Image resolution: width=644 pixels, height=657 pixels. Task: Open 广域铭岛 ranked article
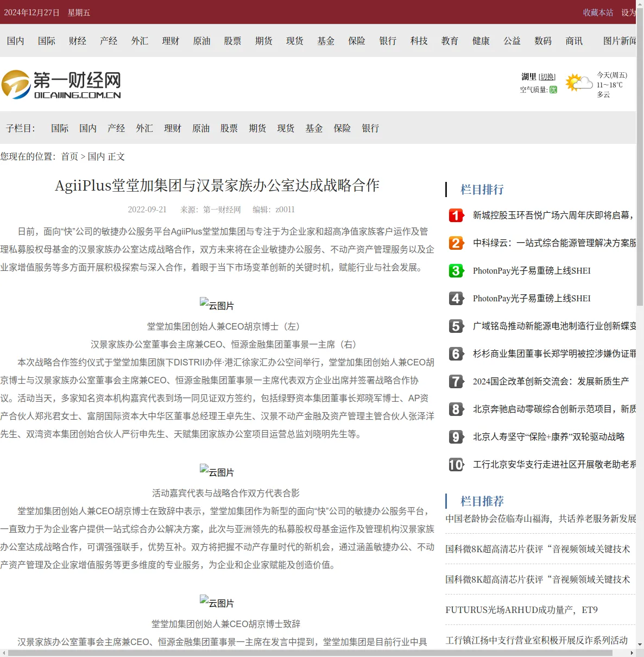(554, 326)
